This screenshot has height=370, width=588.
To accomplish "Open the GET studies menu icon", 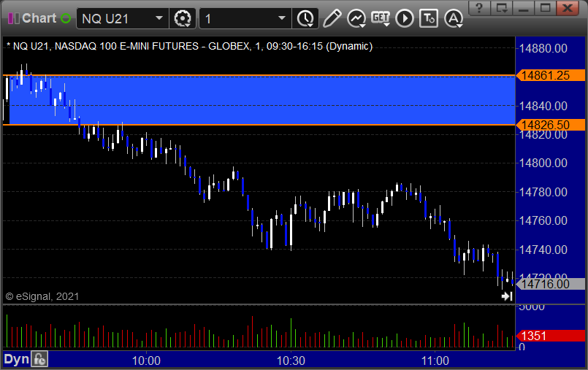I will (x=381, y=18).
